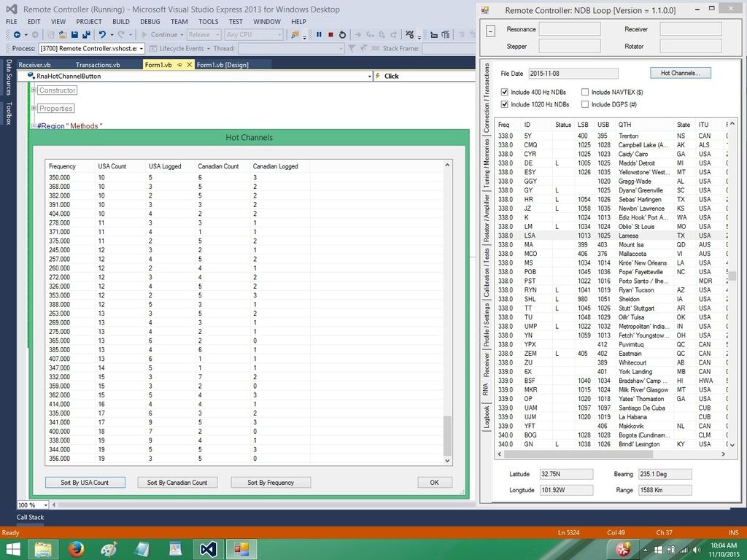
Task: Expand the Constructor code region
Action: point(34,90)
